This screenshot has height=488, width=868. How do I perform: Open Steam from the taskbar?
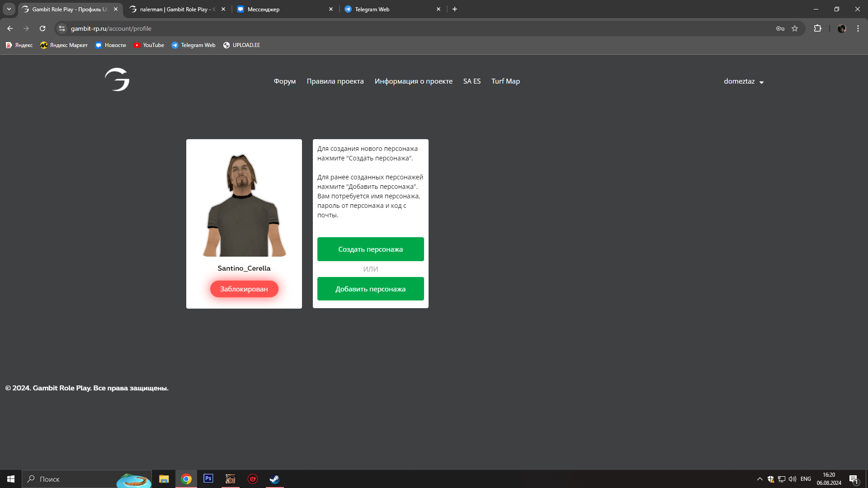[x=274, y=479]
